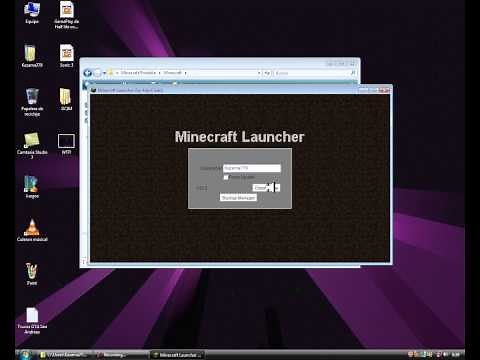The width and height of the screenshot is (480, 360).
Task: Open the VLC cone desktop icon
Action: tap(32, 230)
